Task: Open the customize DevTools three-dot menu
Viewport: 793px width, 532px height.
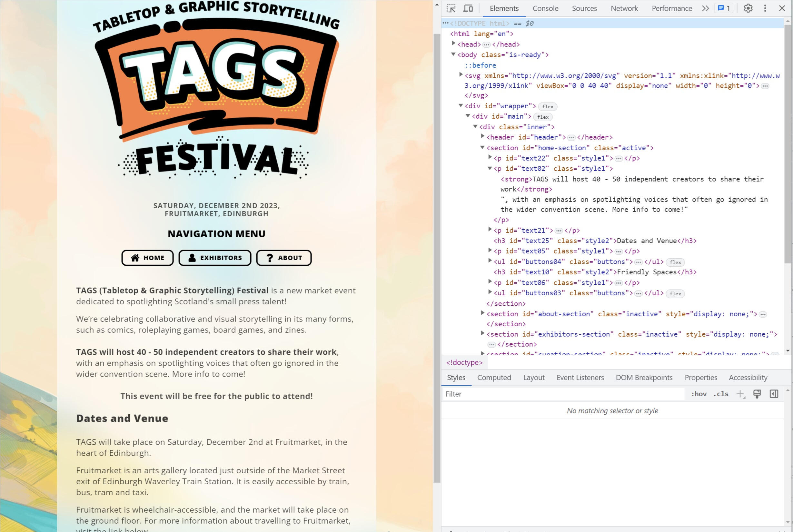Action: 765,8
